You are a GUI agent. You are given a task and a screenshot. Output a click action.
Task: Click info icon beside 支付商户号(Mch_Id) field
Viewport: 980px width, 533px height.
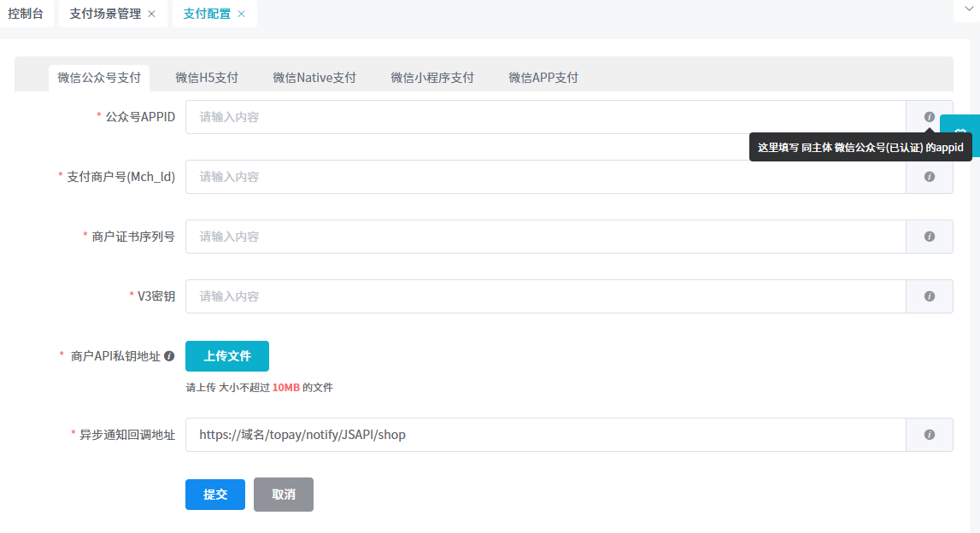pos(930,177)
